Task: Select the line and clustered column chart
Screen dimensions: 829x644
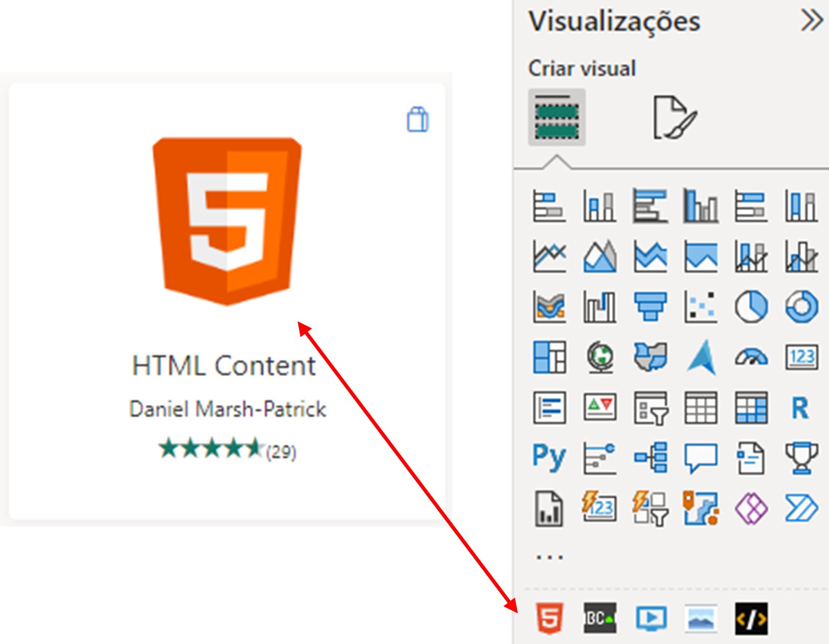Action: [x=801, y=256]
